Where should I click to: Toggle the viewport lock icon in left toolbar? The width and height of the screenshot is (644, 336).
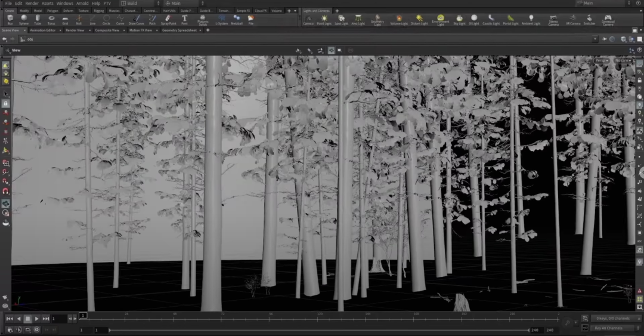tap(6, 103)
